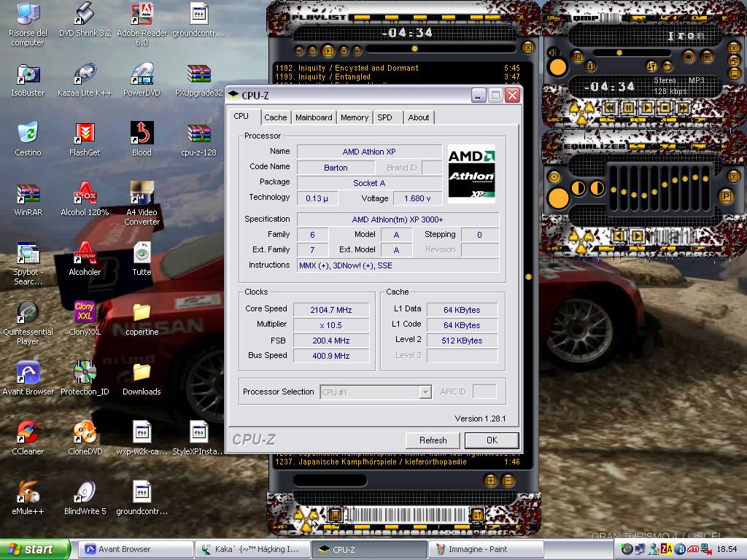Viewport: 747px width, 560px height.
Task: Stop playback in the QMP main window
Action: click(x=665, y=107)
